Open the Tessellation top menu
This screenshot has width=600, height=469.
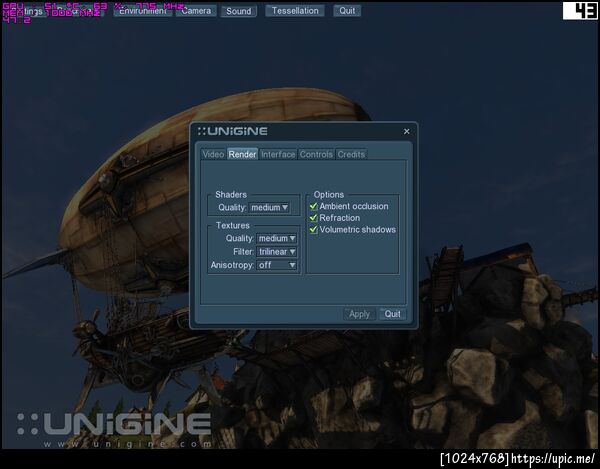295,11
